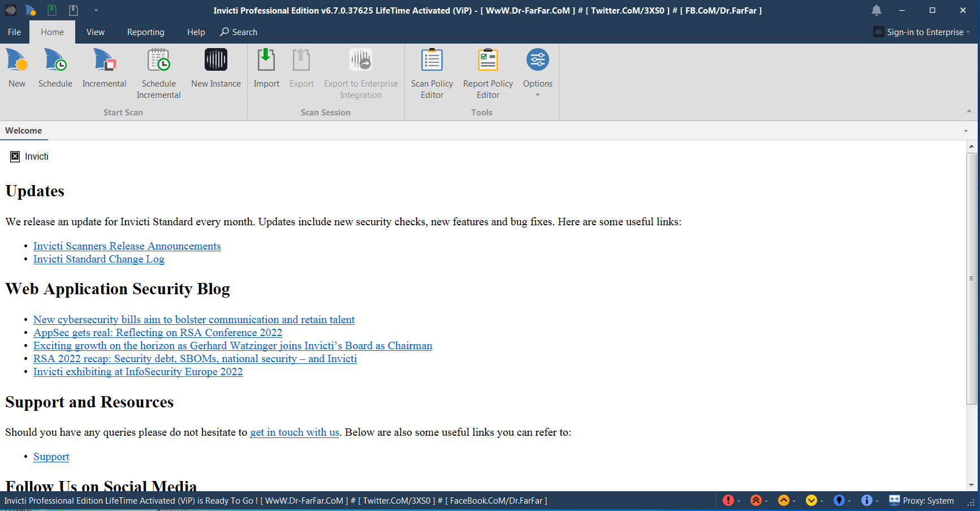Import a scan session
Screen dimensions: 980x511
266,68
